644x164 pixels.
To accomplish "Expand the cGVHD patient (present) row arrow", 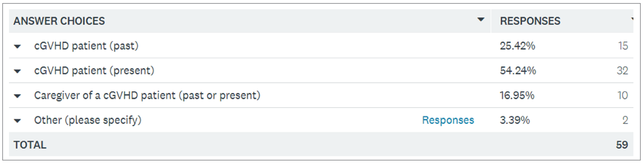I will coord(17,71).
